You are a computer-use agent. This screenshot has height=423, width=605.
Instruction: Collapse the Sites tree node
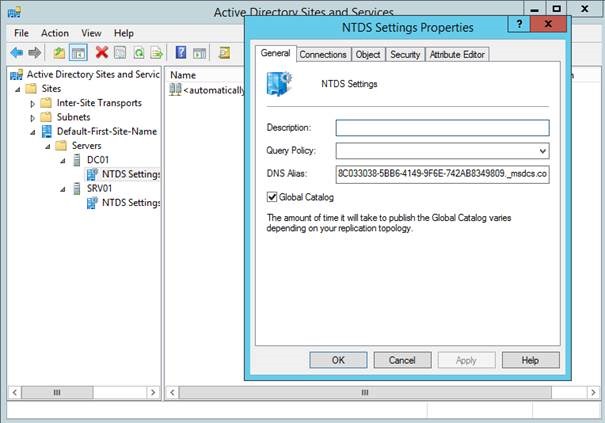pos(18,90)
